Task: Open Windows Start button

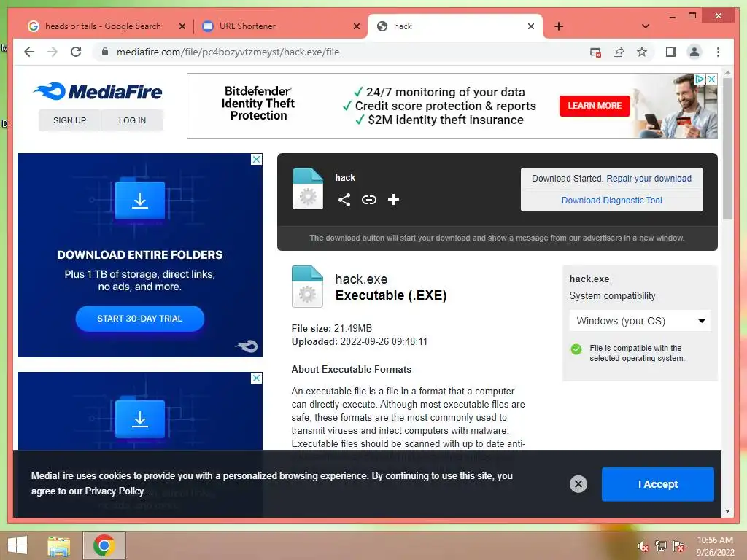Action: [18, 545]
